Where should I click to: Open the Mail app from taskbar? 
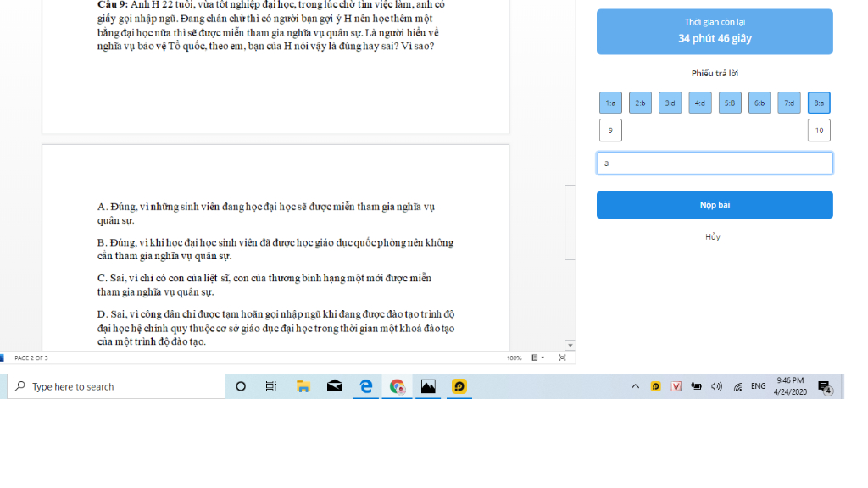334,386
